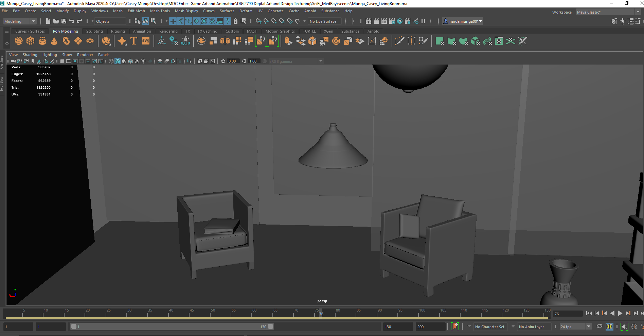Create a polygon cone from shelf
The width and height of the screenshot is (644, 336).
pos(54,41)
